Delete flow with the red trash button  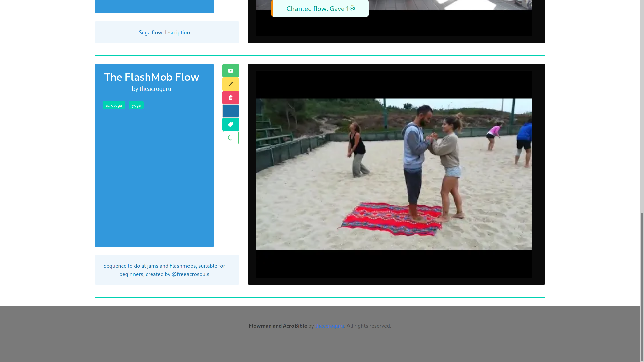(x=230, y=98)
